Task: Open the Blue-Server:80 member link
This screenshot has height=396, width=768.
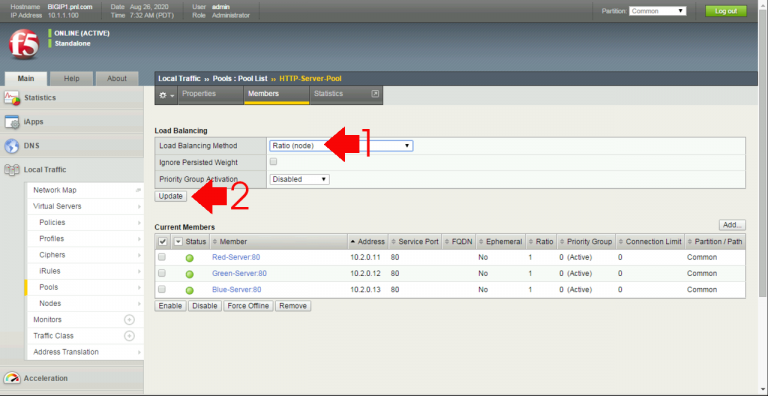Action: click(x=237, y=290)
